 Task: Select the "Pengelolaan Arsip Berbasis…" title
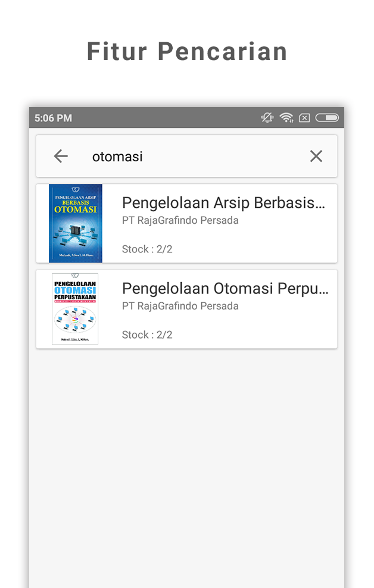coord(224,203)
